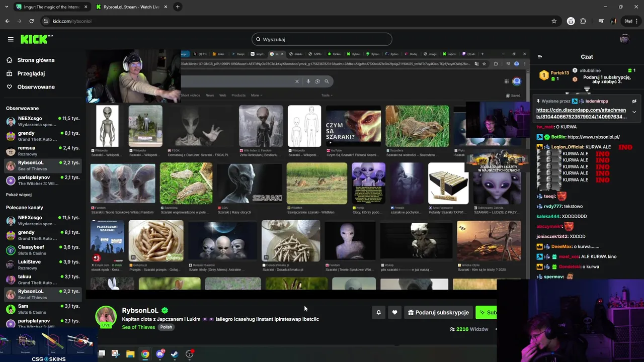Screen dimensions: 644x362
Task: Open takuu in Polecane kanały
Action: point(42,280)
